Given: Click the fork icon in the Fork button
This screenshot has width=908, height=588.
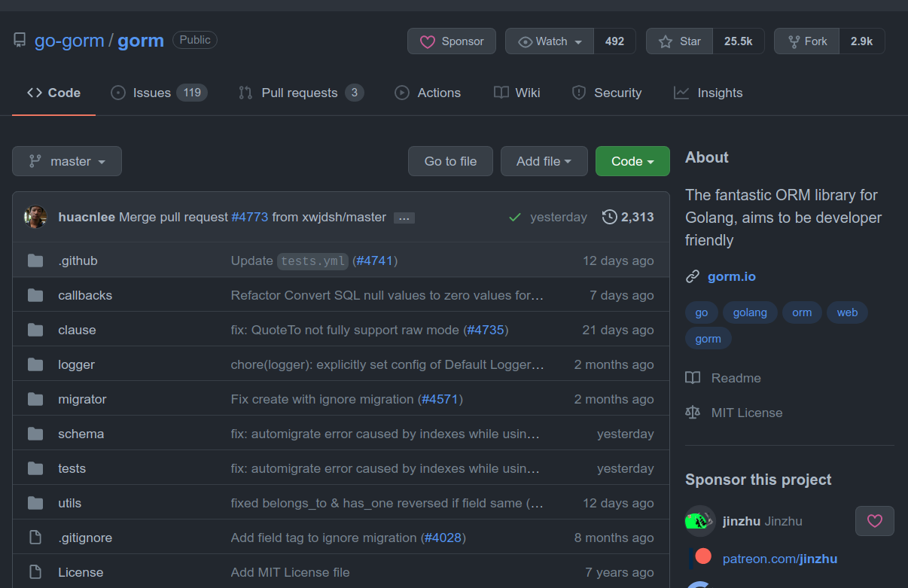Looking at the screenshot, I should tap(794, 42).
